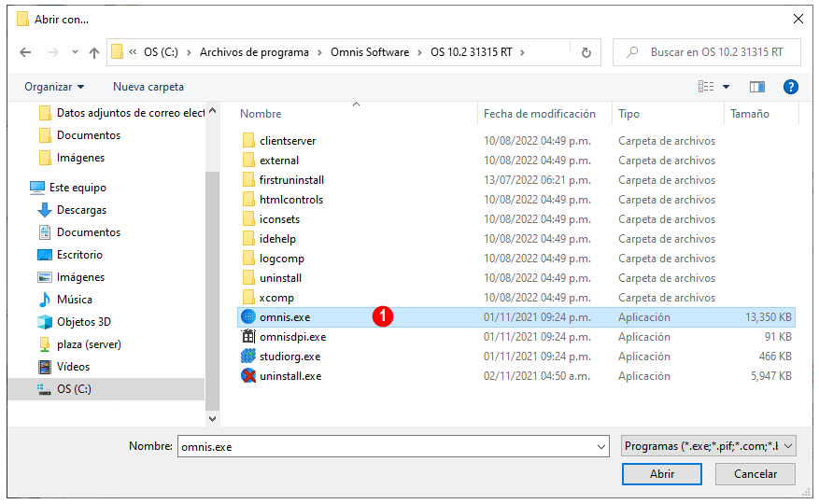Open Objetos 3D in navigation pane
The image size is (819, 504).
click(74, 322)
